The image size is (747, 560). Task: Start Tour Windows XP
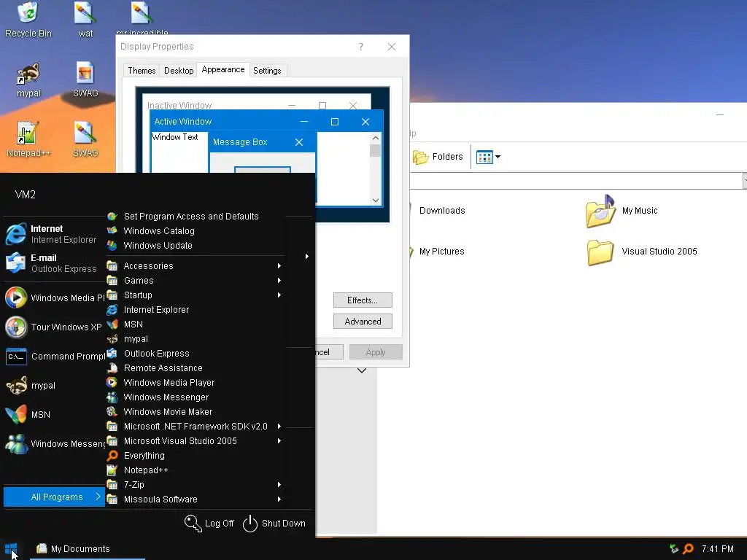[x=54, y=327]
